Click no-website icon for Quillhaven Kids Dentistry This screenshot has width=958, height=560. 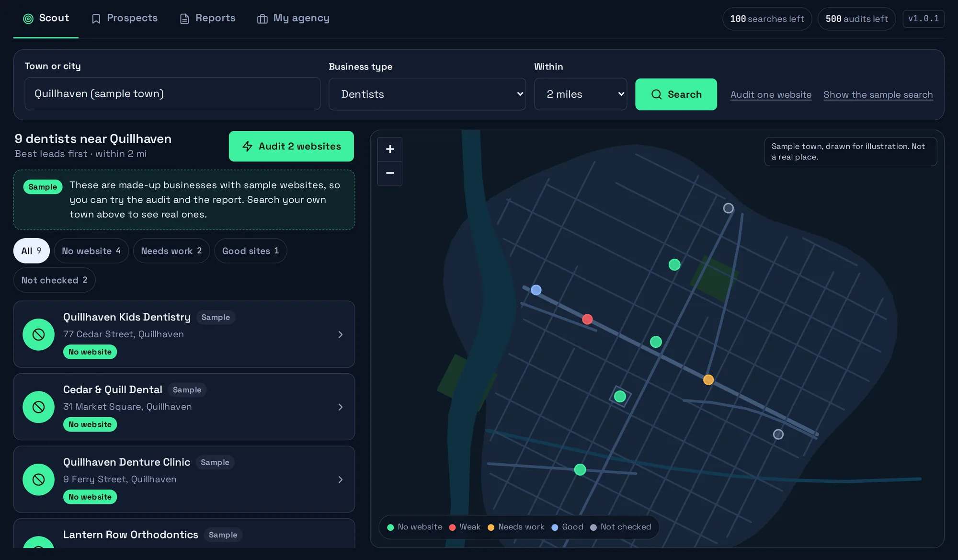point(38,334)
